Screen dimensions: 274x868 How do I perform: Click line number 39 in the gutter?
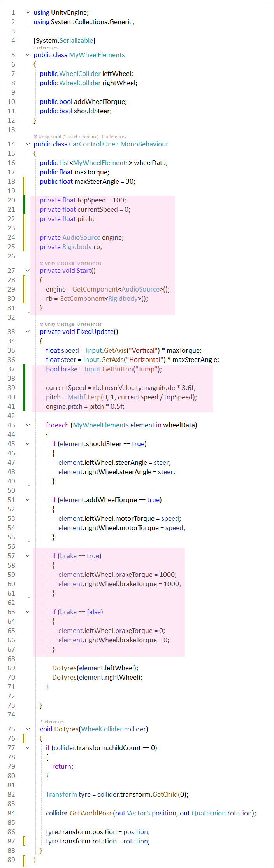[11, 388]
